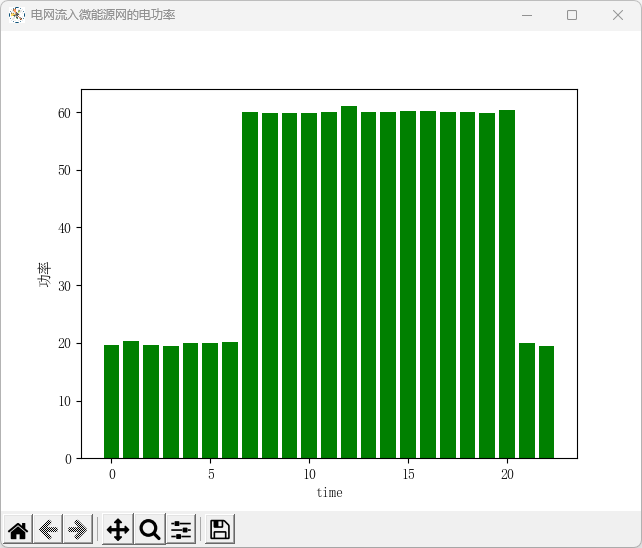
Task: Click the last short bar at time 22
Action: 546,402
